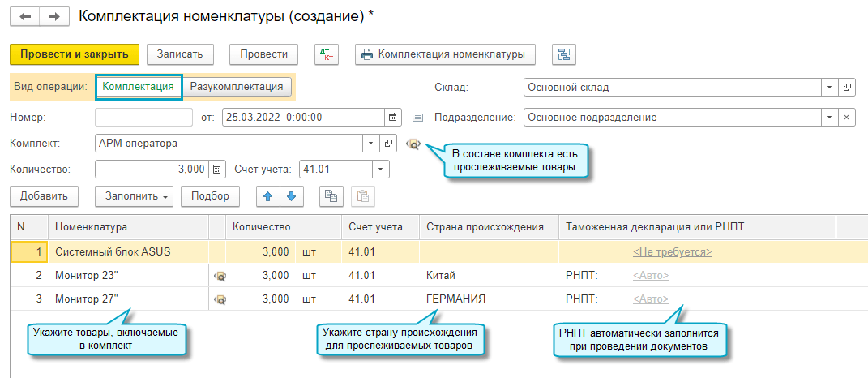Move selected row down
Viewport: 868px width, 378px height.
point(291,195)
